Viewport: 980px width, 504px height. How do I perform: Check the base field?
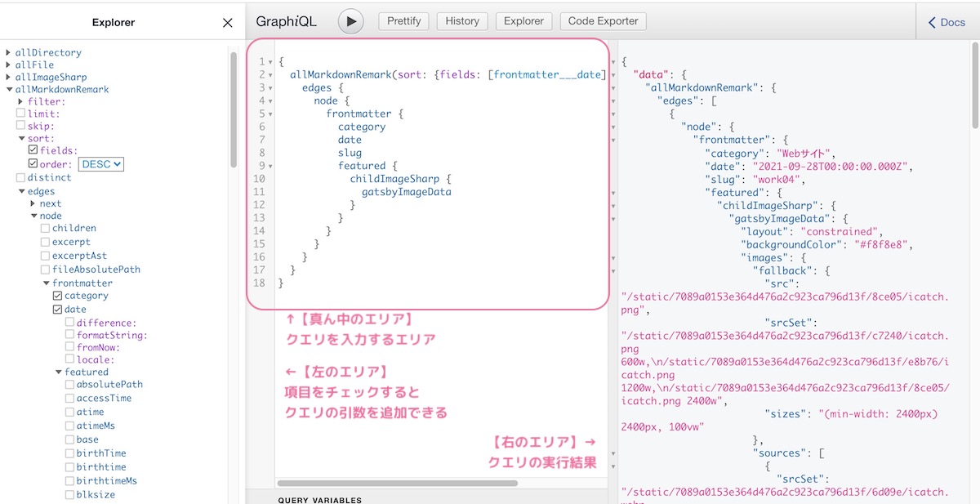pyautogui.click(x=70, y=439)
